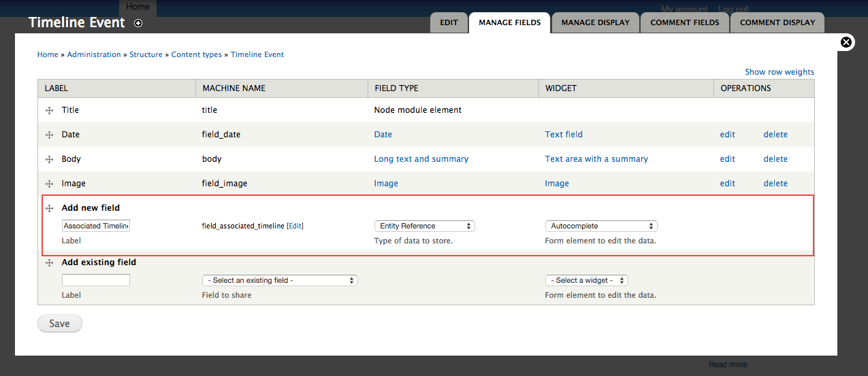The image size is (868, 376).
Task: Click the drag handle for Add new field row
Action: click(49, 208)
